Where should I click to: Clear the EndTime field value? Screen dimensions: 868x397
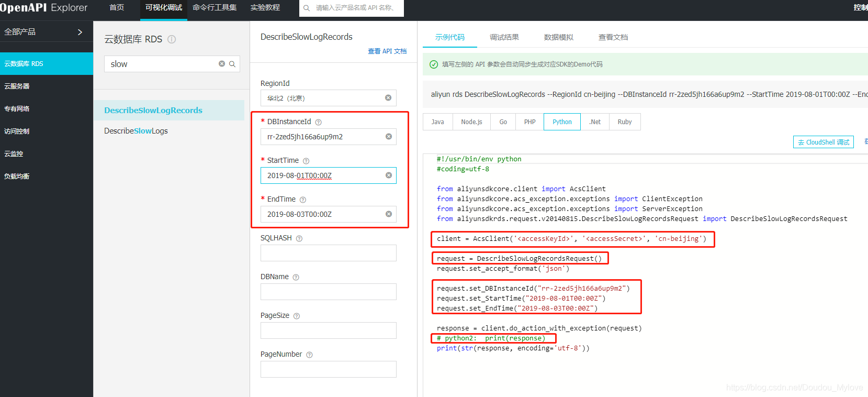(x=389, y=214)
